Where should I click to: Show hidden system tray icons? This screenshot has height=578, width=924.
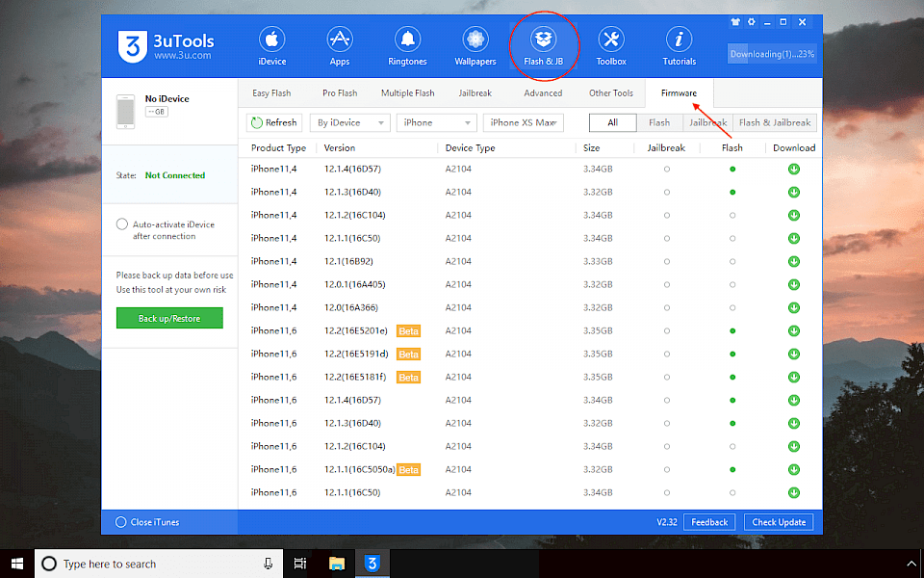[x=912, y=564]
